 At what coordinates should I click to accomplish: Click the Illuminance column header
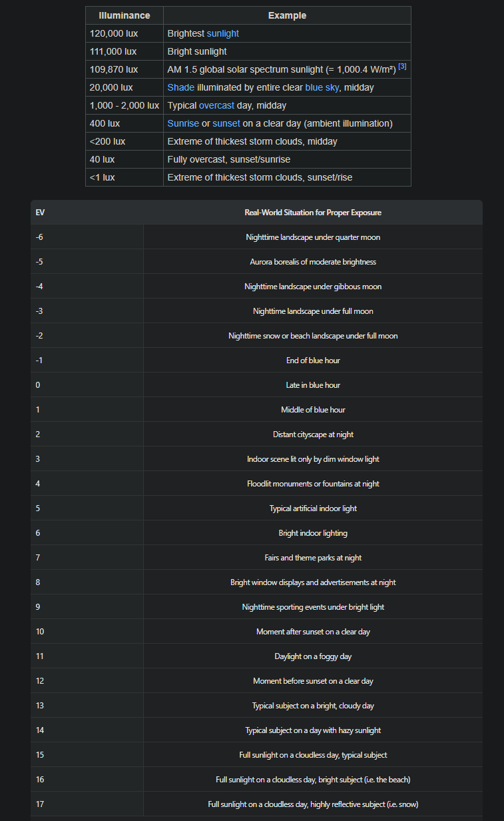pos(125,15)
